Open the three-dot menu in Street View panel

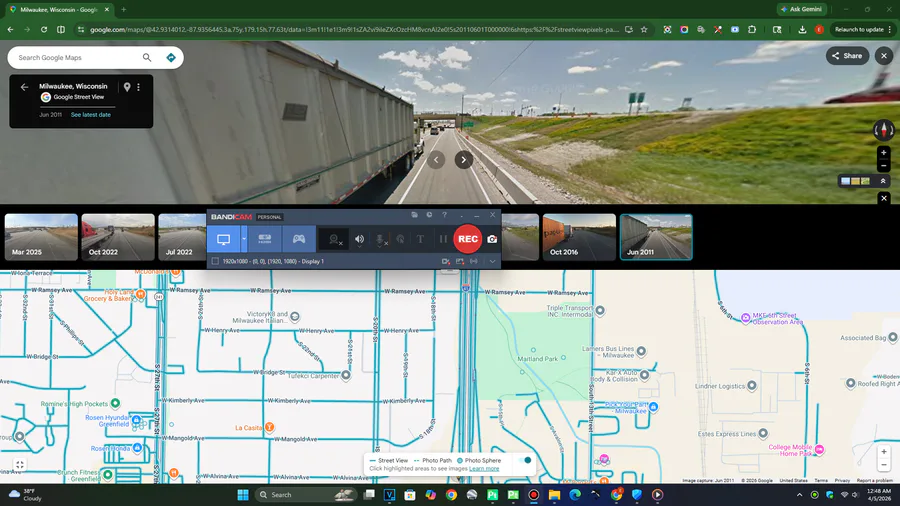pyautogui.click(x=138, y=87)
